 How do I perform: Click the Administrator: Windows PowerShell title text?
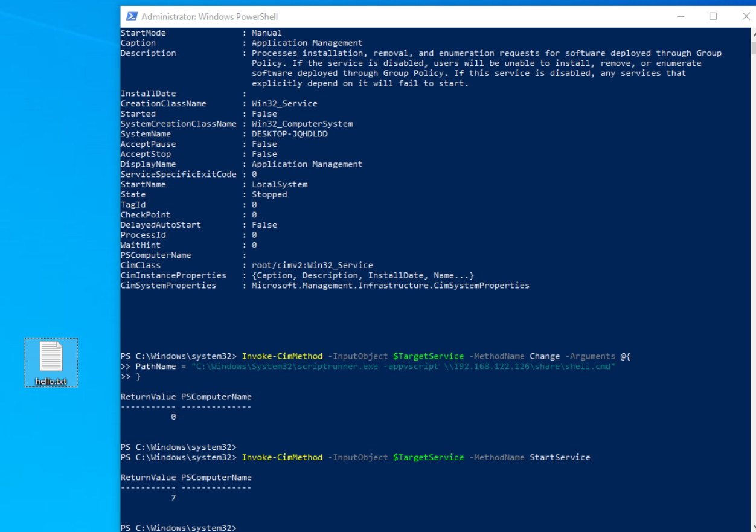coord(210,17)
